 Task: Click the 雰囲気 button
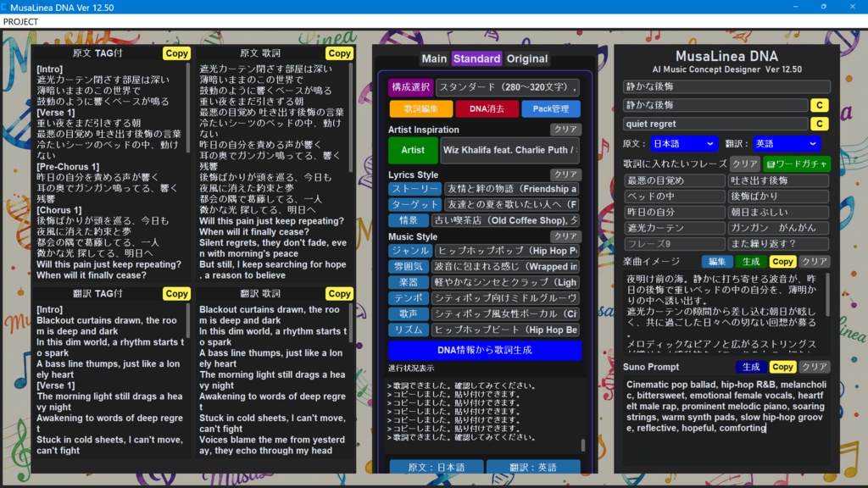[409, 267]
